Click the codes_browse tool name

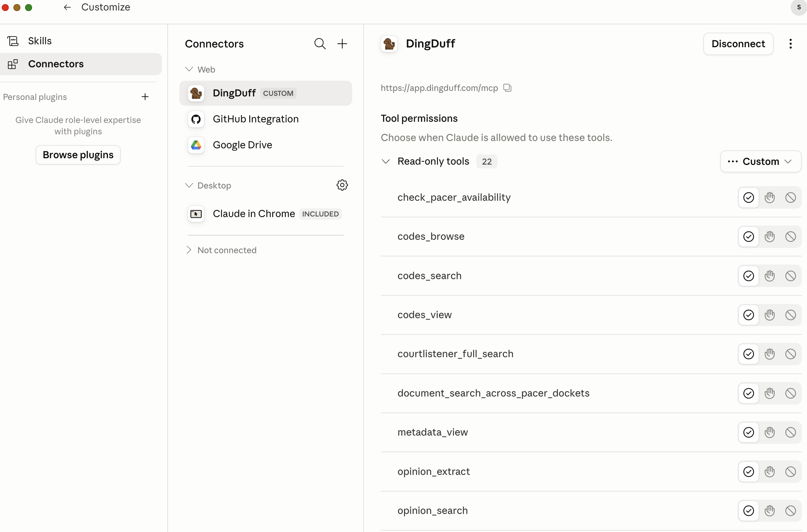click(431, 237)
